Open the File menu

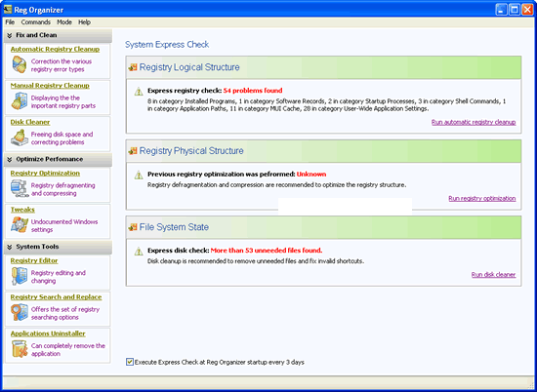click(10, 22)
